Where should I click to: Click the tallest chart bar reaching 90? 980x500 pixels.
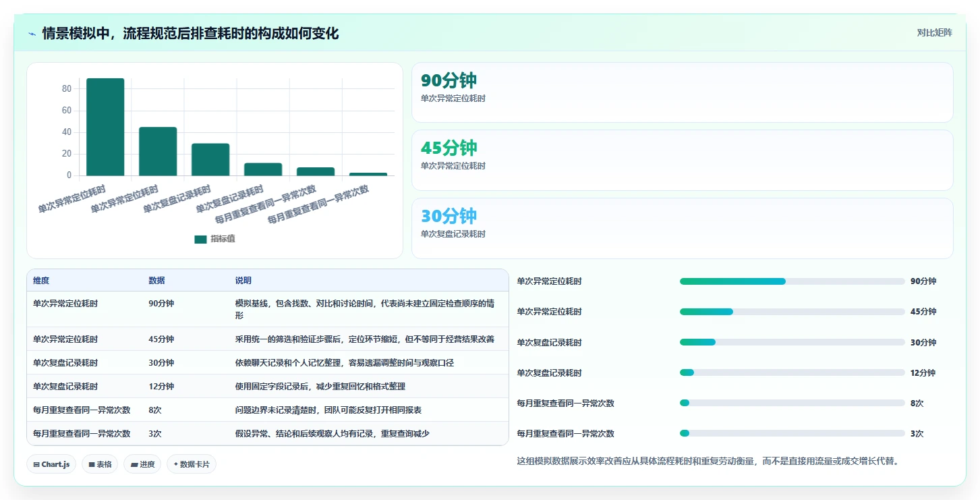click(x=105, y=127)
